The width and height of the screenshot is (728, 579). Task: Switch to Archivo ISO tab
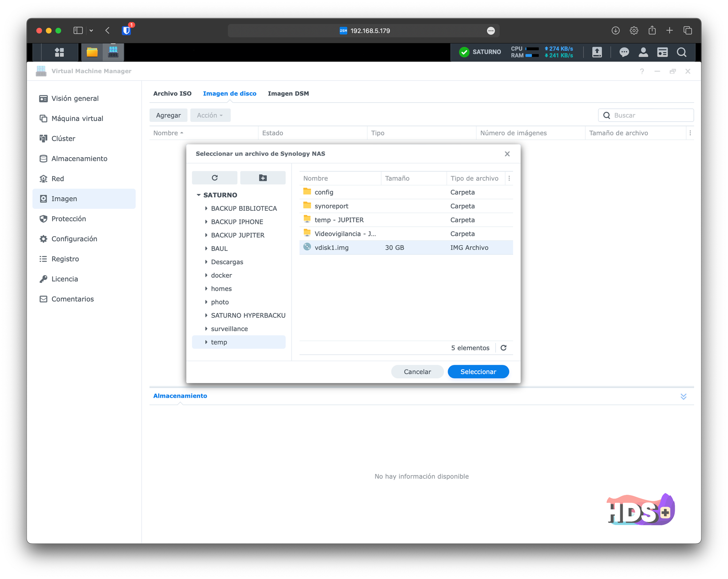(x=172, y=94)
